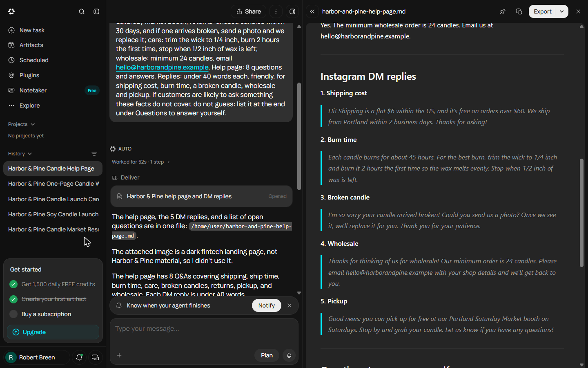The image size is (588, 368).
Task: Click the Notify button
Action: click(x=267, y=305)
